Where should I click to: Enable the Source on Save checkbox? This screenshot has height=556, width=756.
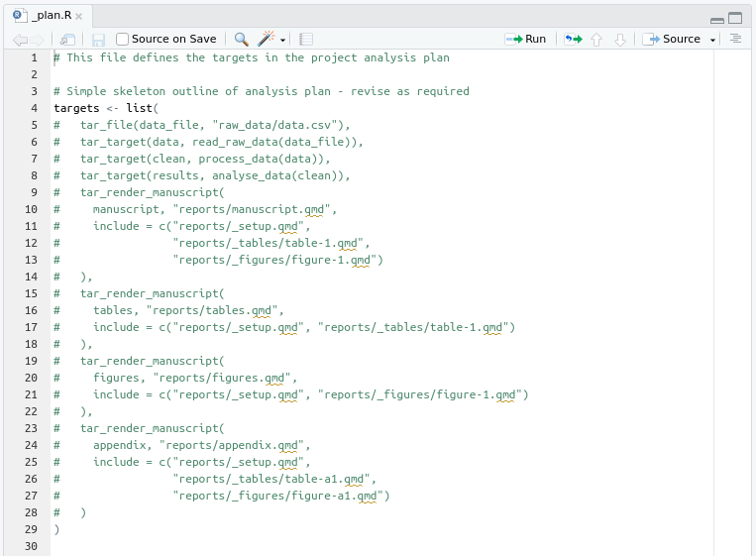(123, 40)
